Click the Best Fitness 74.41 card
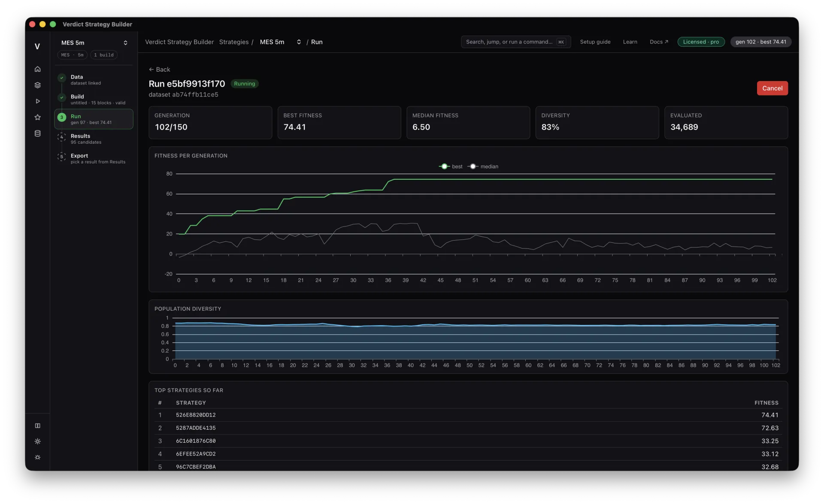The width and height of the screenshot is (824, 504). tap(339, 122)
